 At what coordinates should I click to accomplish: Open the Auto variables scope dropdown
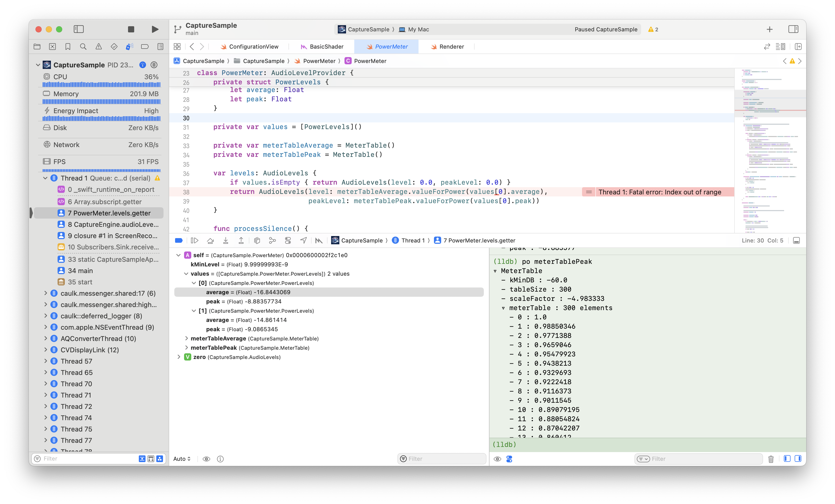pyautogui.click(x=182, y=458)
